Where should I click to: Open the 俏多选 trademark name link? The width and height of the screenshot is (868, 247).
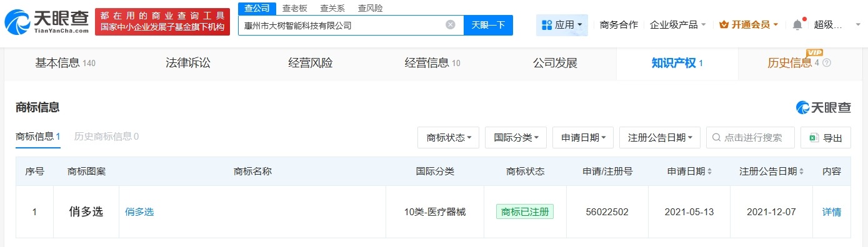click(x=139, y=212)
